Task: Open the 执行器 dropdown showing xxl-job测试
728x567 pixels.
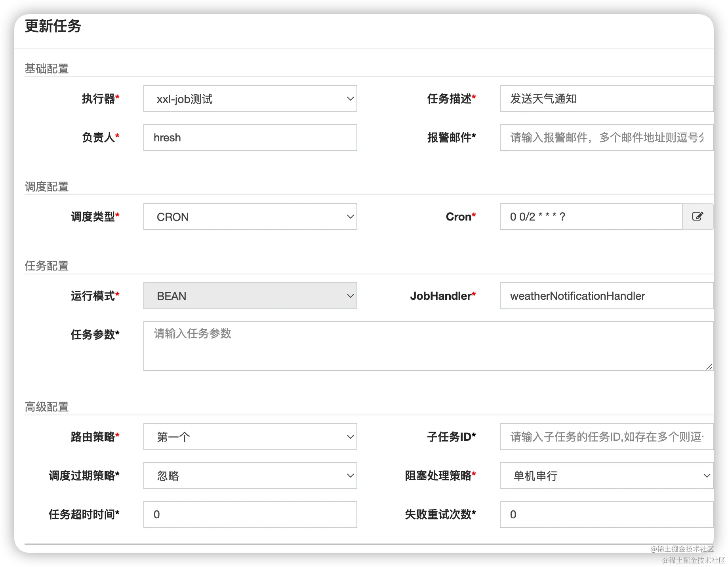Action: pos(250,99)
